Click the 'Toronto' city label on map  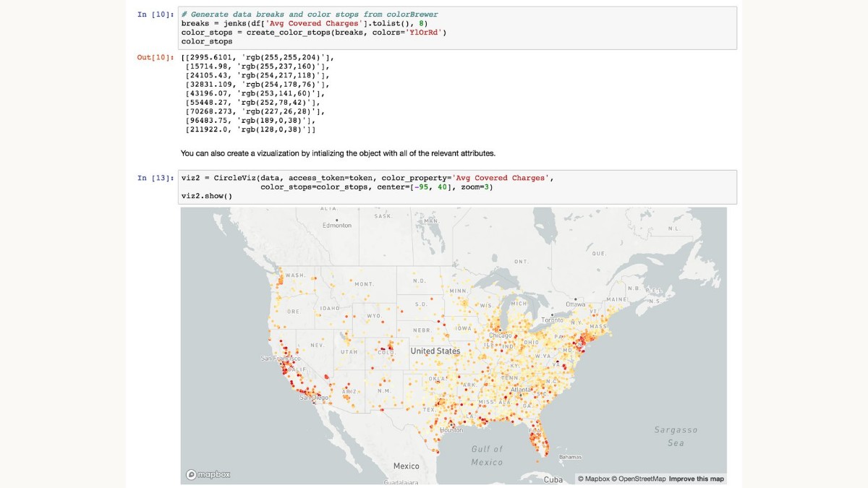(552, 320)
